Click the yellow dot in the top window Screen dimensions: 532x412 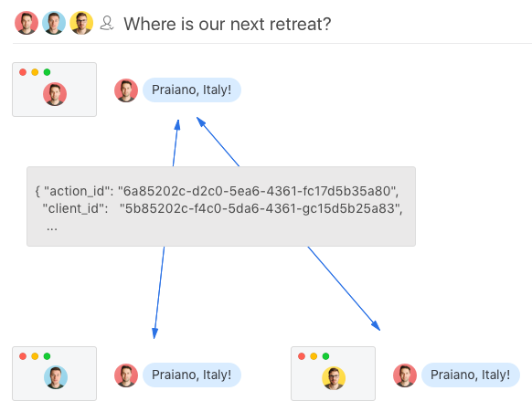pos(35,72)
